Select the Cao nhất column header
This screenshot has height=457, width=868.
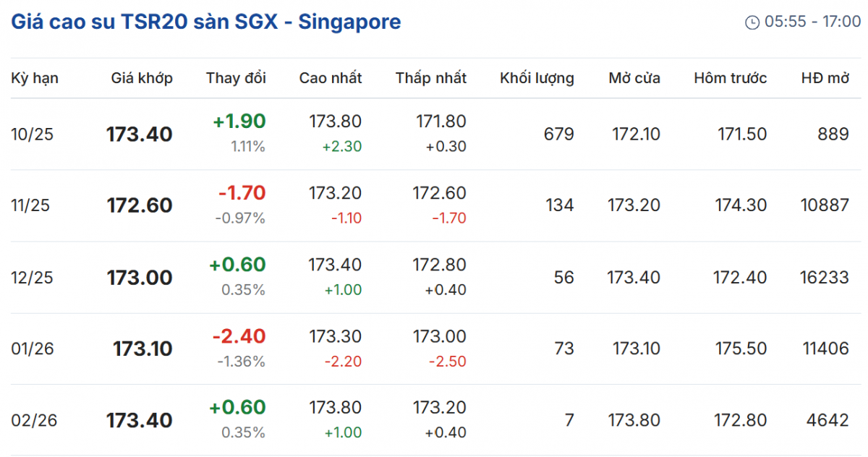331,78
